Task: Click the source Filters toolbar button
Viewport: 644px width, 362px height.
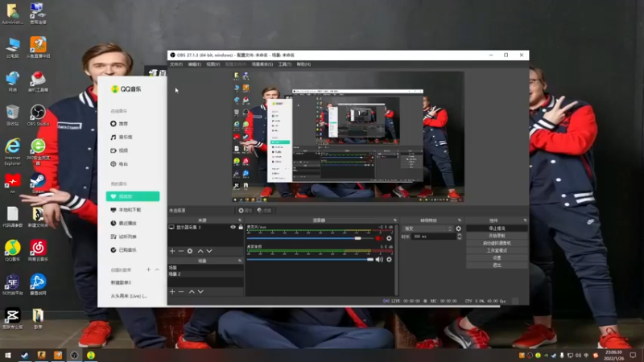Action: [x=265, y=211]
